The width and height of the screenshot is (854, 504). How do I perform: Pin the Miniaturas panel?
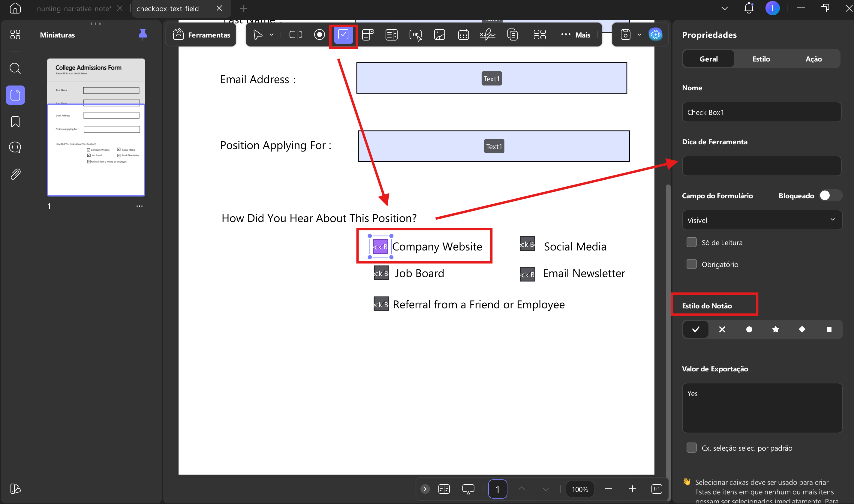[x=143, y=34]
